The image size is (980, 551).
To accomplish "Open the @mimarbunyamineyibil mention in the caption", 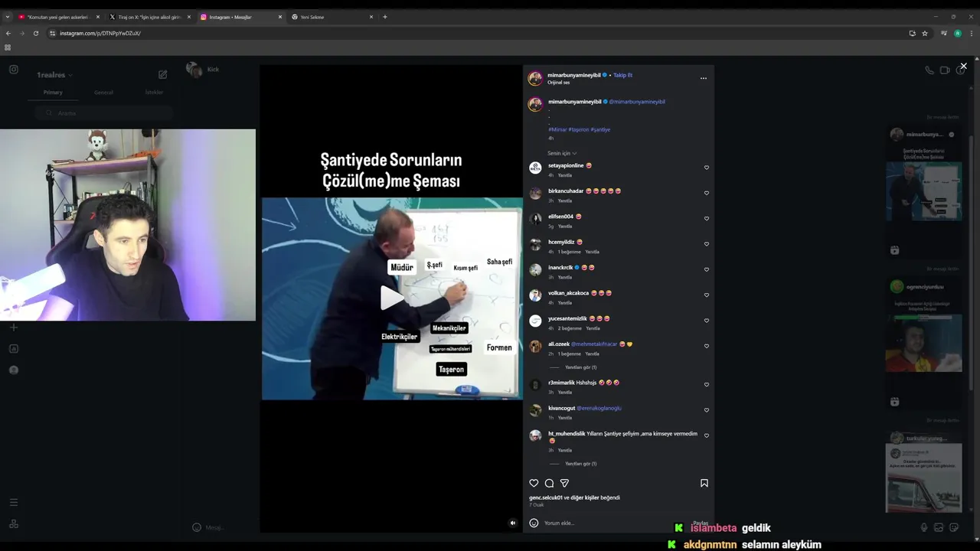I will coord(637,102).
